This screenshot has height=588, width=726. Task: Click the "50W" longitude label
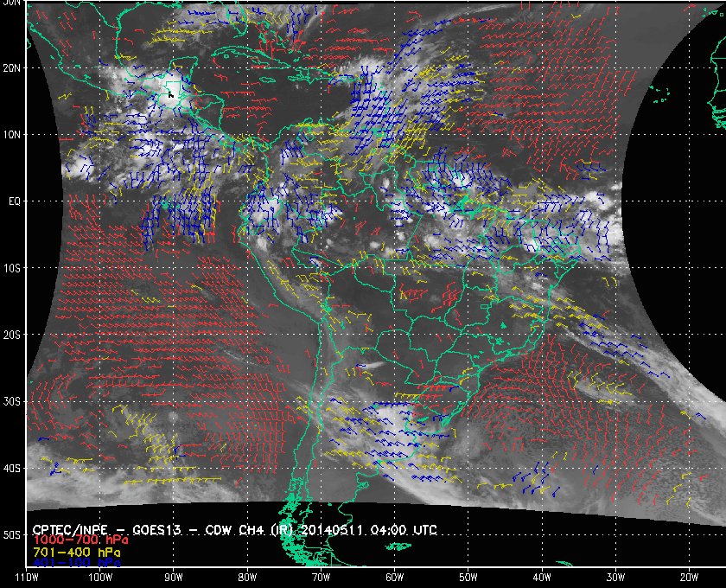pyautogui.click(x=468, y=578)
